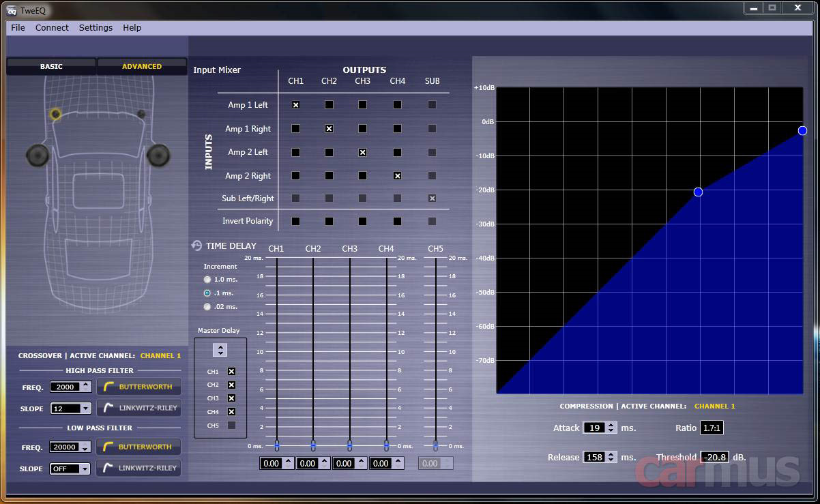Uncheck Amp 1 Left to CH1 routing
The height and width of the screenshot is (504, 820).
point(295,105)
